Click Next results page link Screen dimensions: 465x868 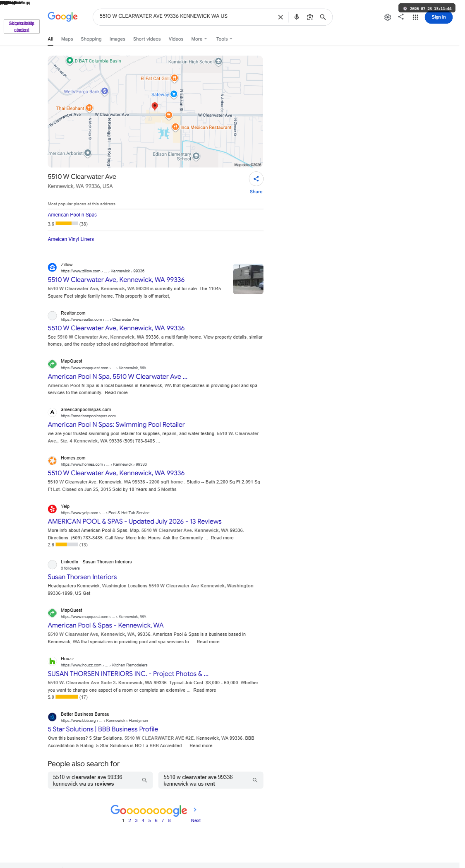coord(196,820)
